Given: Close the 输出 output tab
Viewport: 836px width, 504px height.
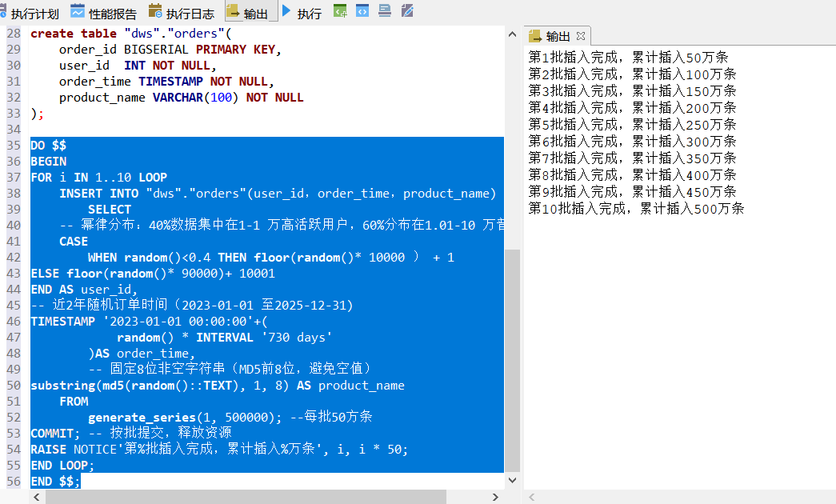Looking at the screenshot, I should (581, 36).
